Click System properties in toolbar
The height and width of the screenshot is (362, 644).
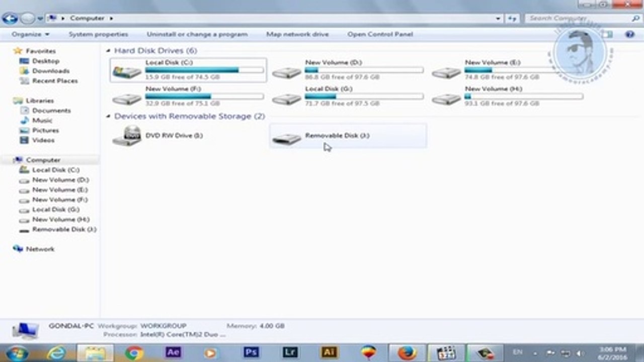(x=99, y=34)
